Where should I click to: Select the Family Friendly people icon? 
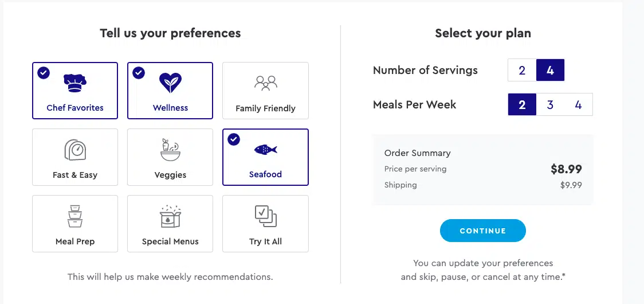[x=265, y=83]
